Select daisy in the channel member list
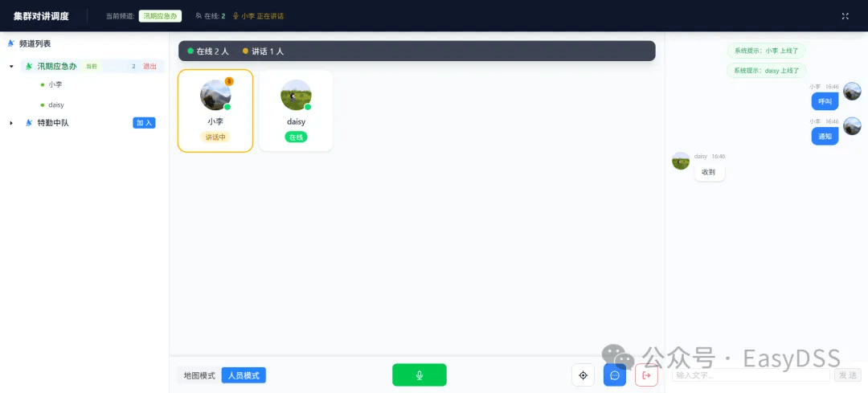The width and height of the screenshot is (868, 393). coord(56,104)
